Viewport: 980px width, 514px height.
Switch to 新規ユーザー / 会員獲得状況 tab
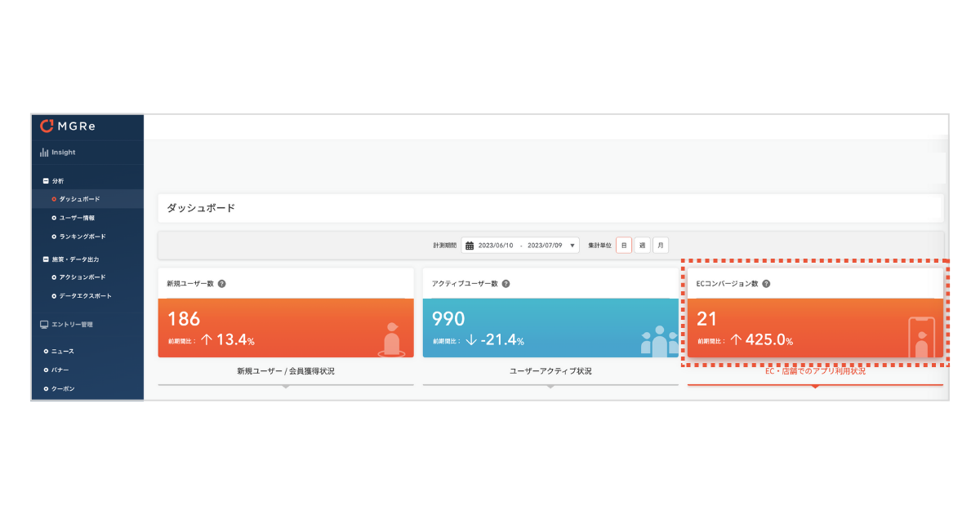[x=286, y=371]
